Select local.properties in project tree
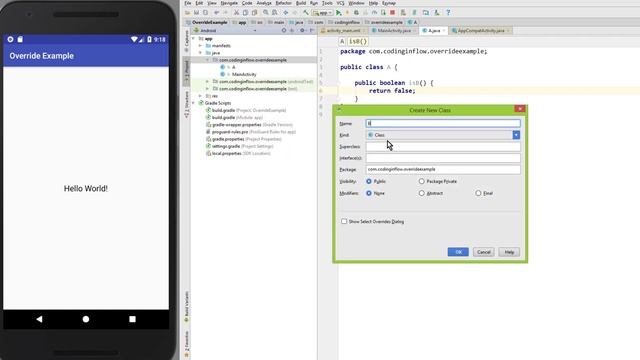This screenshot has width=640, height=360. coord(227,153)
